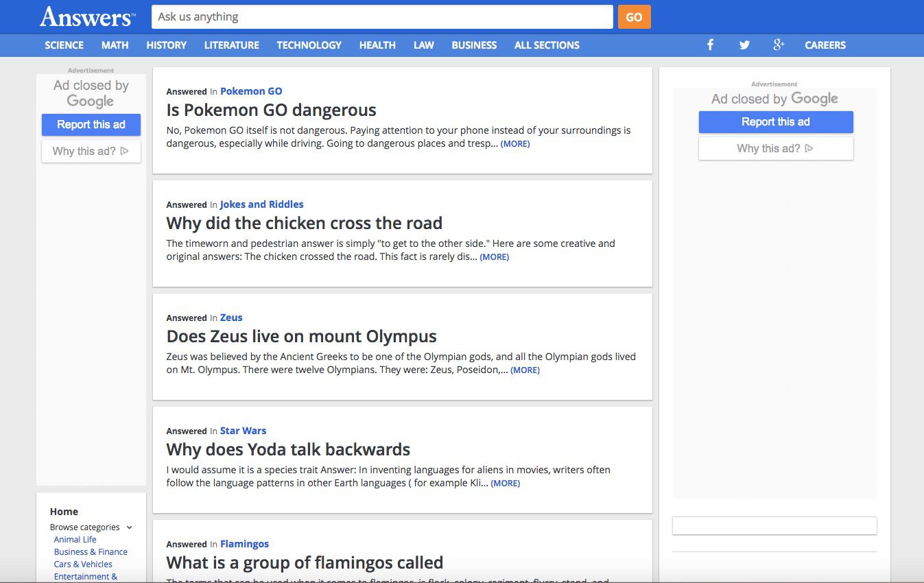The width and height of the screenshot is (924, 583).
Task: Focus the 'Ask us anything' search field
Action: point(382,17)
